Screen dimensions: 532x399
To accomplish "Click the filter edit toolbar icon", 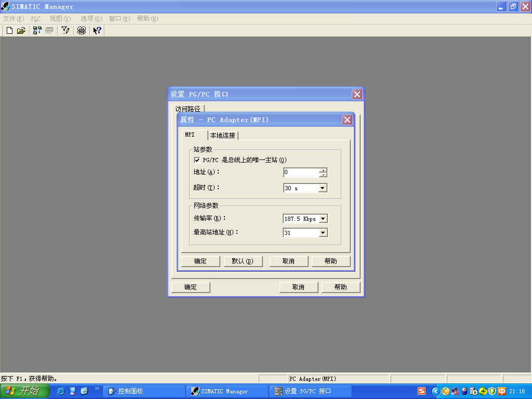I will click(x=65, y=31).
